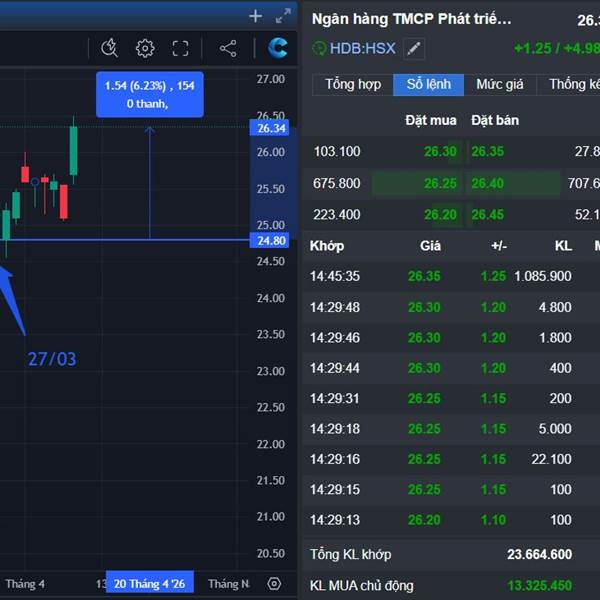Switch to the Tổng hợp tab

coord(353,84)
